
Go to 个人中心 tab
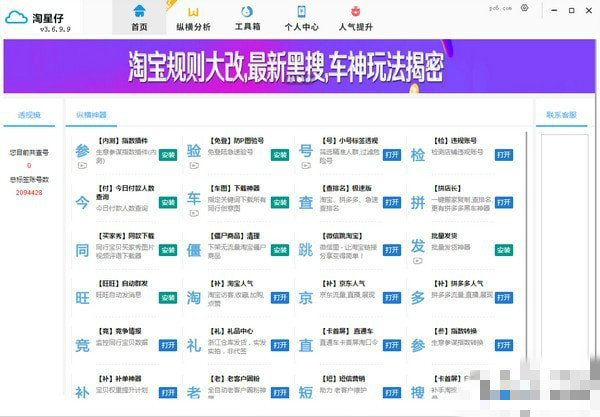tap(302, 18)
